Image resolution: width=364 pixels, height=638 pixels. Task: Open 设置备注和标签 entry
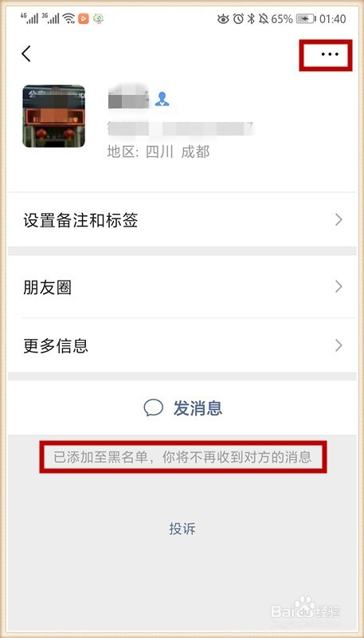[x=182, y=220]
